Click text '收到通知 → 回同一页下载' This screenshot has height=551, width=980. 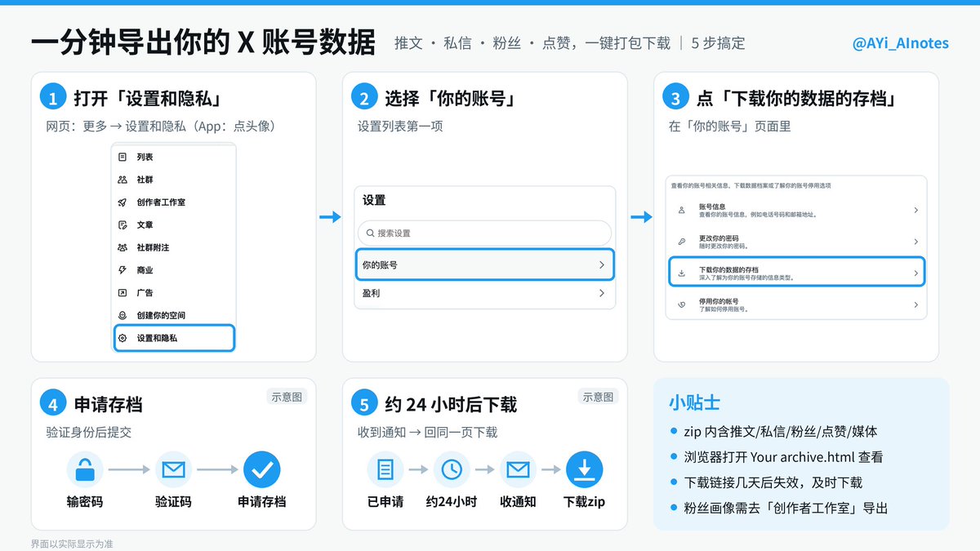coord(427,432)
